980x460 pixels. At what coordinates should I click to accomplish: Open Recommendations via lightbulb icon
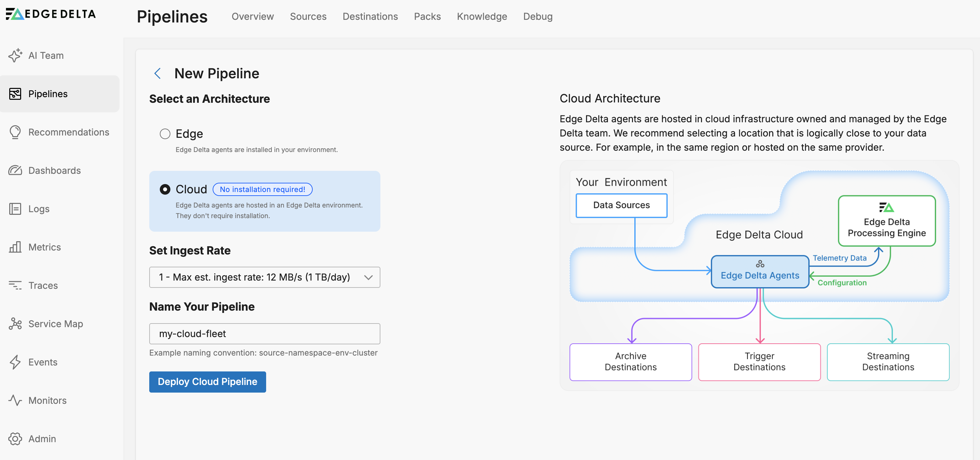coord(15,132)
